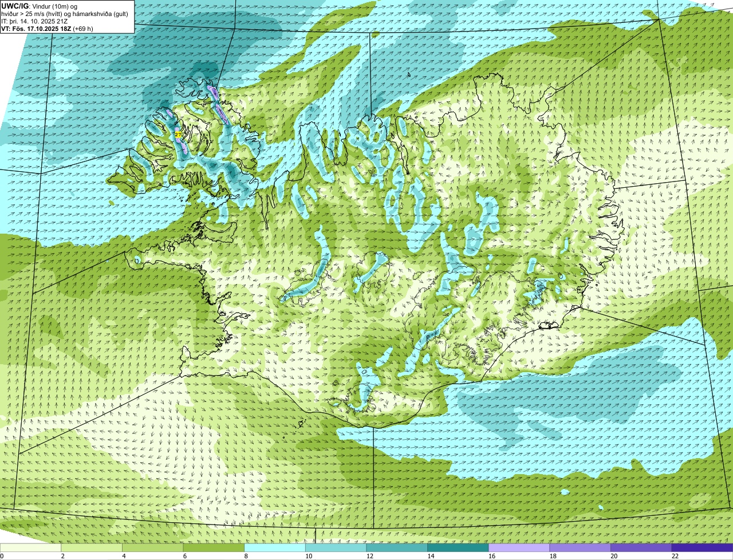Click the 0–2 m/s legend color segment
This screenshot has width=733, height=560.
coord(30,547)
